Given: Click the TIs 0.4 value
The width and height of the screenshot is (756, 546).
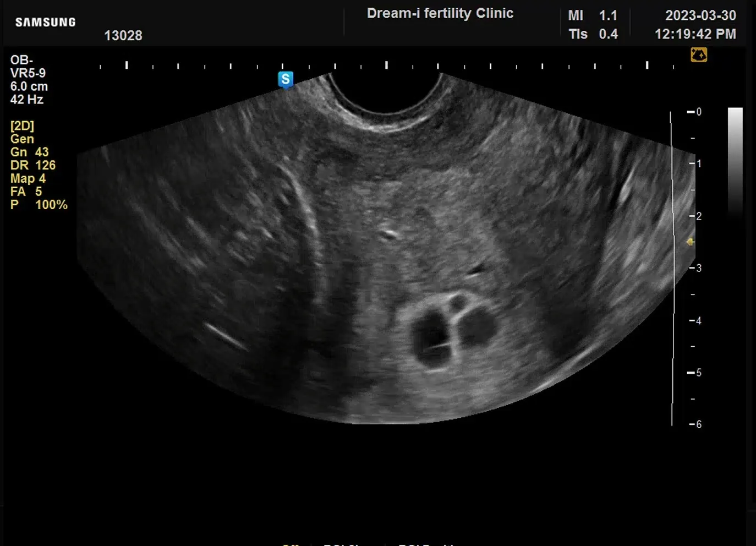Looking at the screenshot, I should [593, 34].
